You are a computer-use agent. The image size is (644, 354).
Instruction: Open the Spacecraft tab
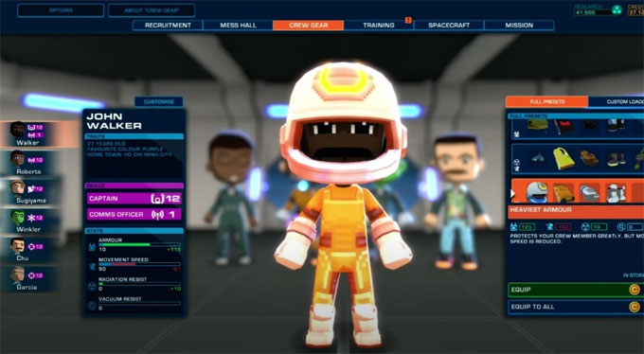click(x=449, y=26)
